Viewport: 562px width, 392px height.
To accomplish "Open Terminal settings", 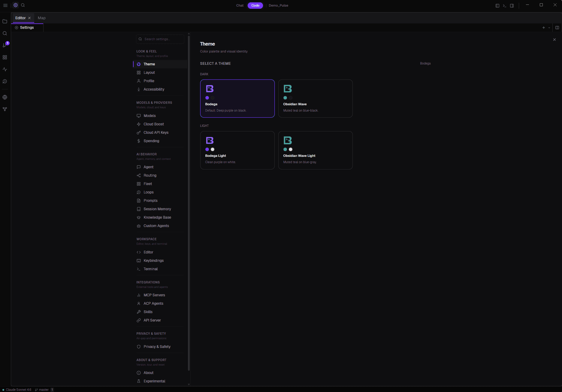I will pos(160,269).
